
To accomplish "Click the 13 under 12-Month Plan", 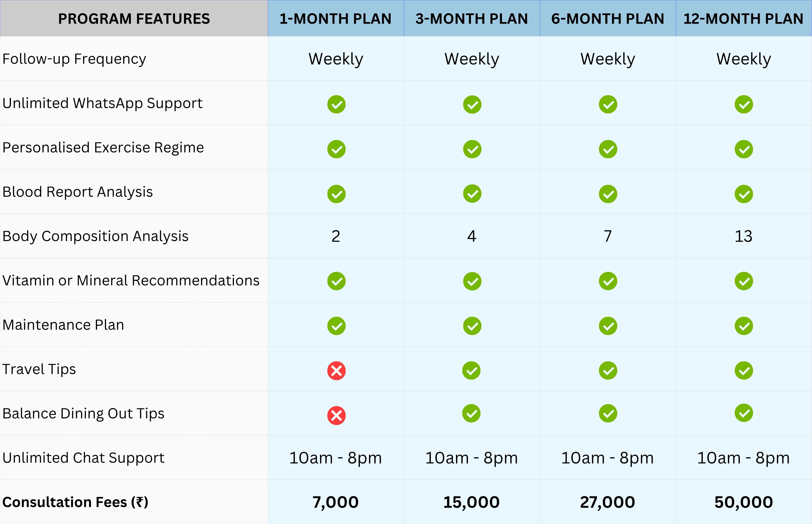I will click(743, 236).
